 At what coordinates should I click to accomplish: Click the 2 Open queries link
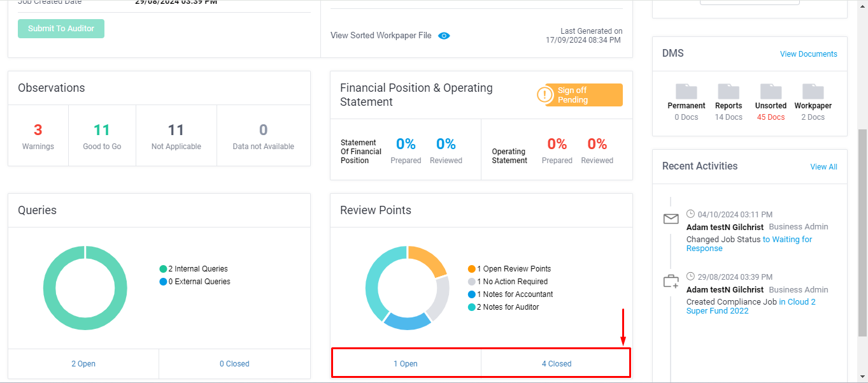83,364
